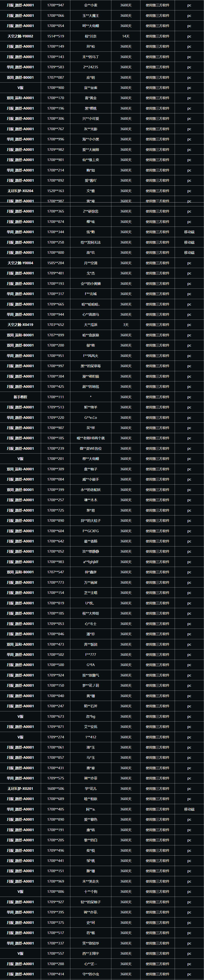Screen dimensions: 204x980
Task: Click account ID 1608**506
Action: pos(55,789)
